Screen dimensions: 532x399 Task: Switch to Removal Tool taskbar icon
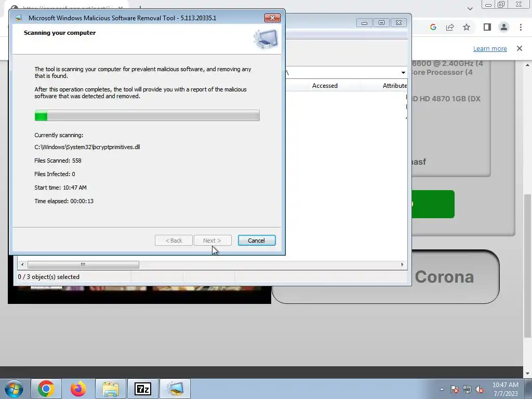175,389
